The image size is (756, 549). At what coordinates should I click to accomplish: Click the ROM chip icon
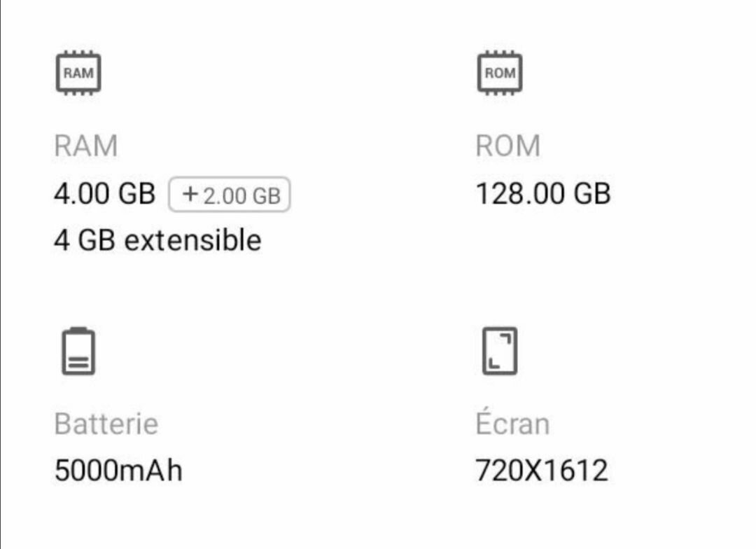pos(500,73)
